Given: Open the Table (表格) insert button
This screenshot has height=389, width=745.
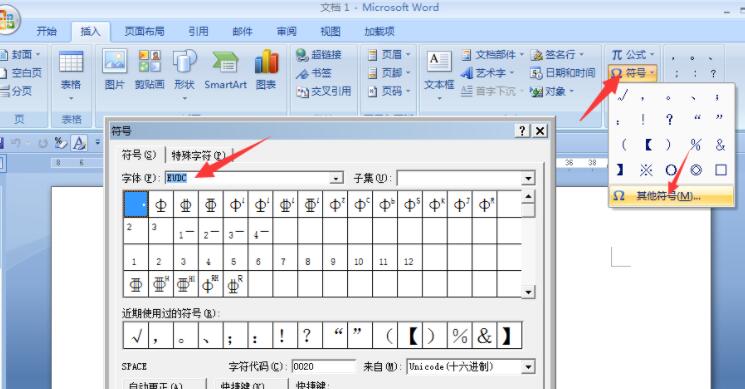Looking at the screenshot, I should [x=71, y=76].
